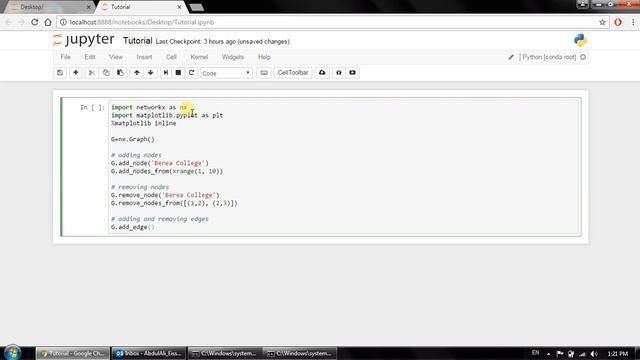The width and height of the screenshot is (640, 360).
Task: Go to browser home page
Action: 48,22
